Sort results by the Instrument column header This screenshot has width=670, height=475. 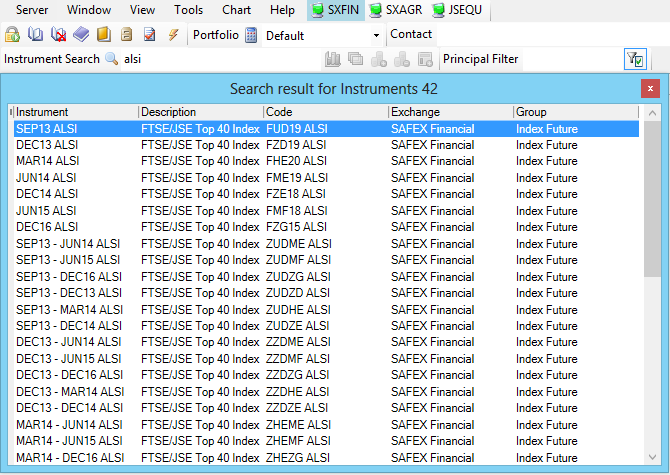click(75, 112)
